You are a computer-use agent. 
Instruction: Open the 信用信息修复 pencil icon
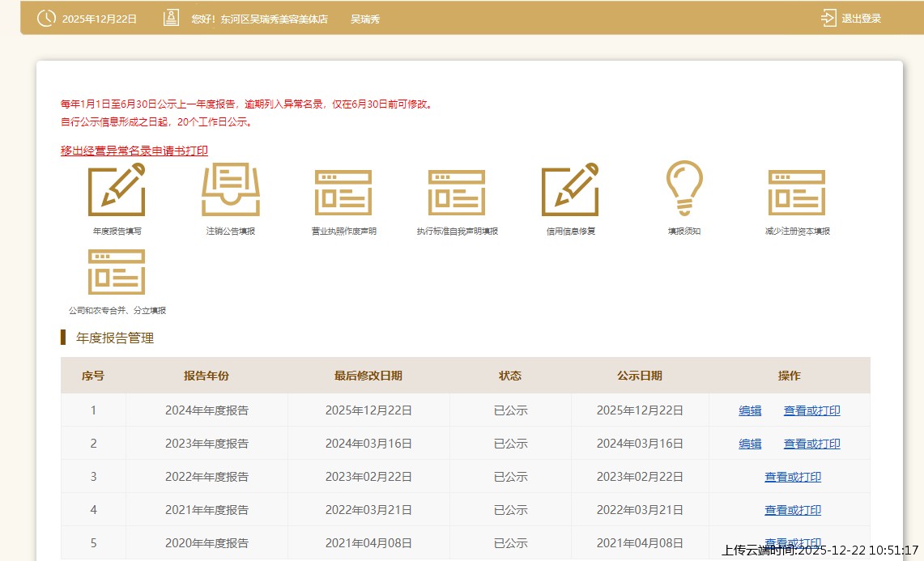[x=570, y=189]
